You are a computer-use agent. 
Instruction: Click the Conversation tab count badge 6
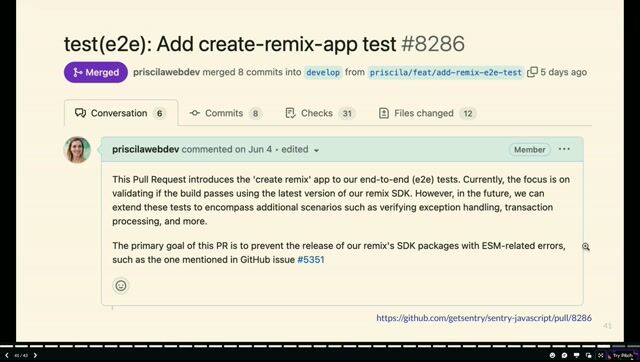160,113
